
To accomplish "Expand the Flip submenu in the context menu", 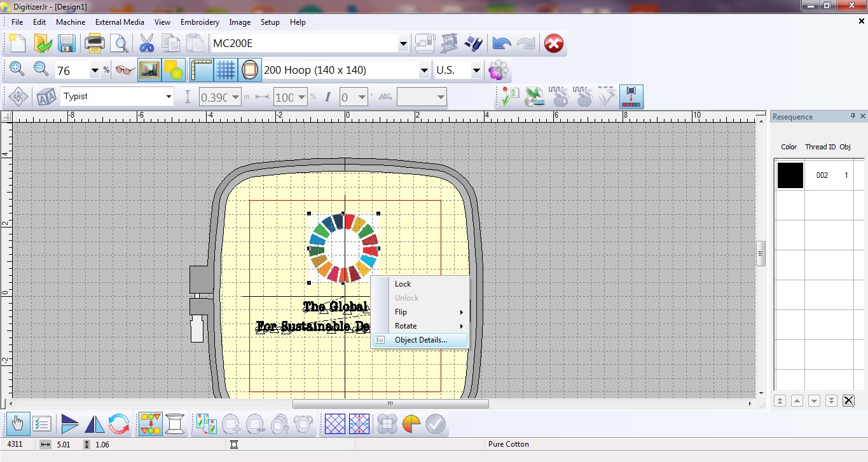I will pyautogui.click(x=420, y=312).
